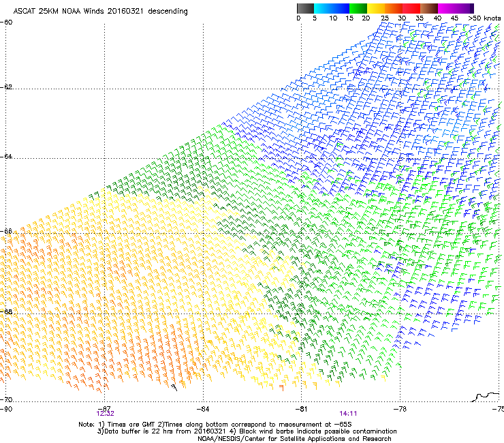This screenshot has width=504, height=443.
Task: Click the gray 0-5 knots legend swatch
Action: click(x=305, y=8)
